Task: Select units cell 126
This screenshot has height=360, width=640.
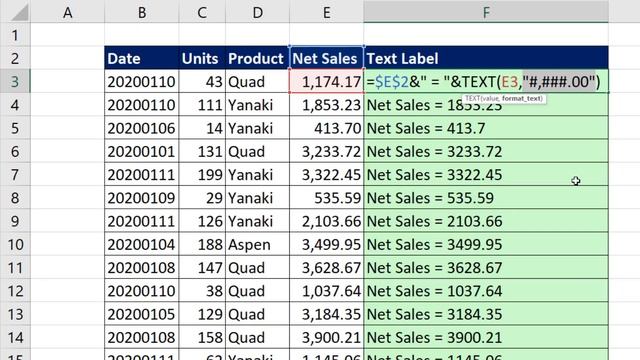Action: [202, 221]
